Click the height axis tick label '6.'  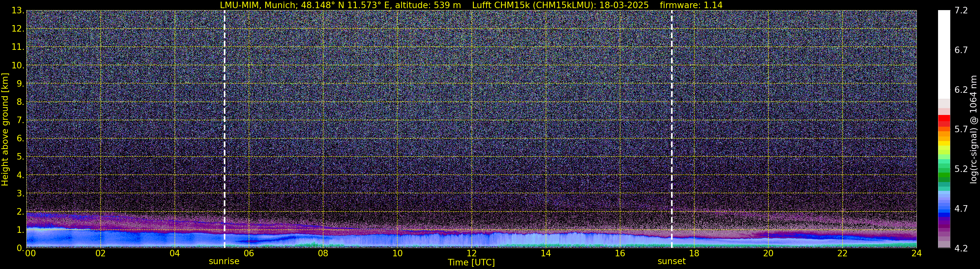click(20, 138)
